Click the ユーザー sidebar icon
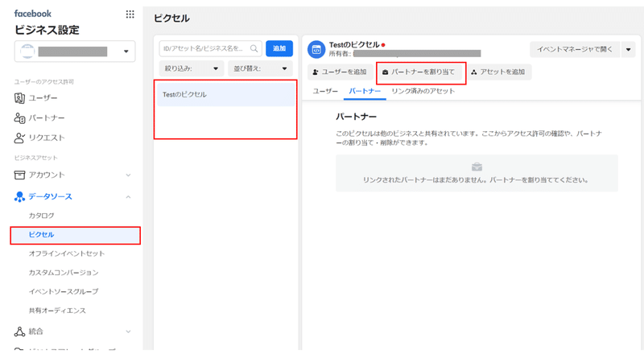 coord(19,97)
